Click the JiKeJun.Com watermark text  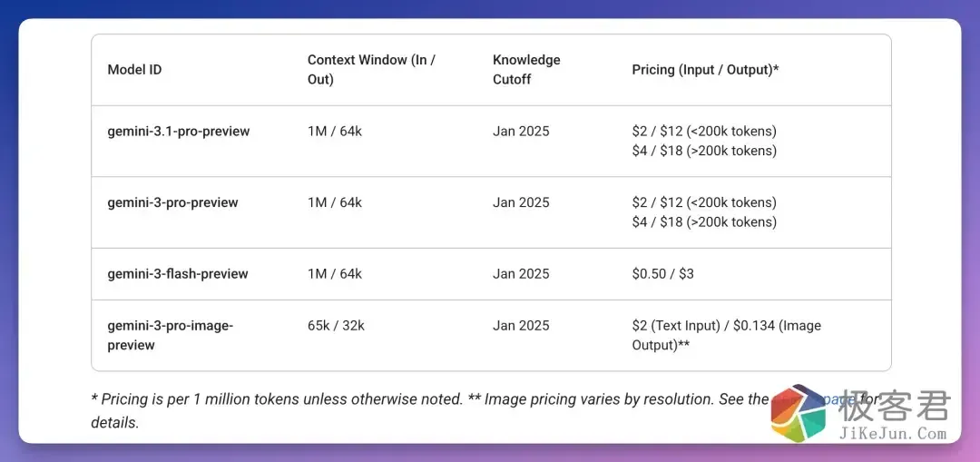(893, 433)
